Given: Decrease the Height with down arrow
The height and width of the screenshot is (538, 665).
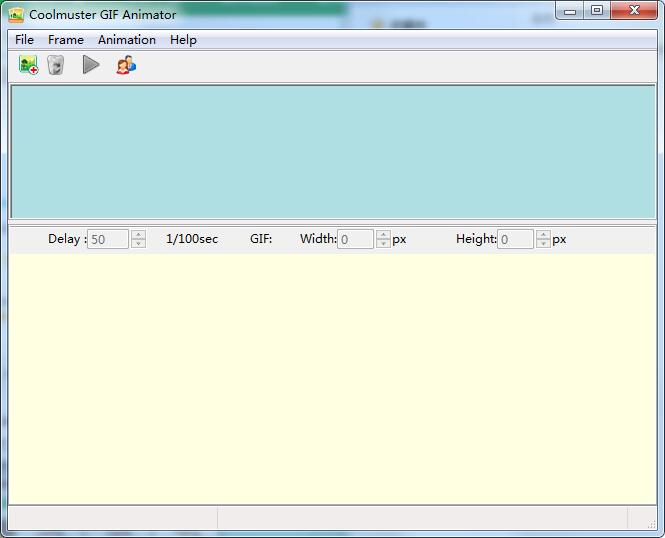Looking at the screenshot, I should pyautogui.click(x=543, y=244).
